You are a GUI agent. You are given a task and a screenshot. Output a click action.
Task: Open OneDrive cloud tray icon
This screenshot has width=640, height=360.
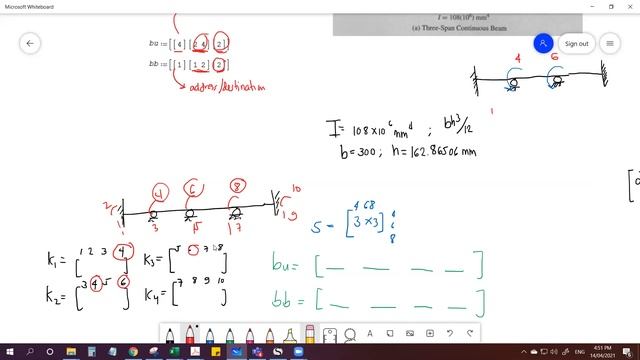pos(534,351)
